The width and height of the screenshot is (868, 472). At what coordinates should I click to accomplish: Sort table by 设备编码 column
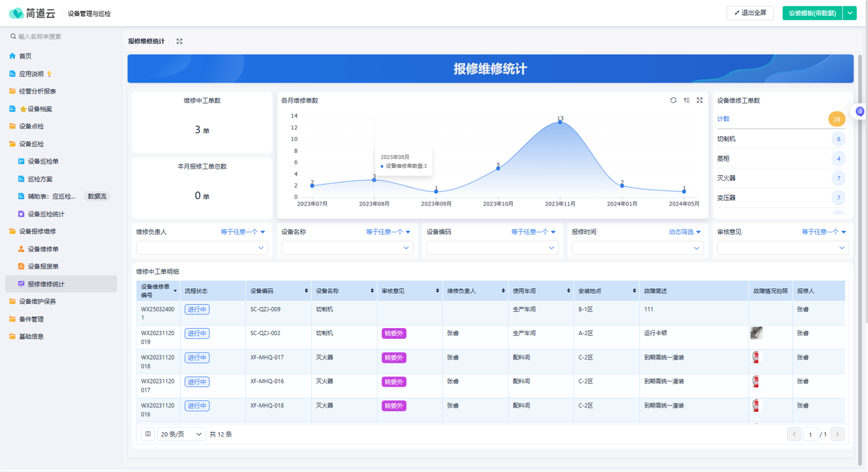click(306, 291)
